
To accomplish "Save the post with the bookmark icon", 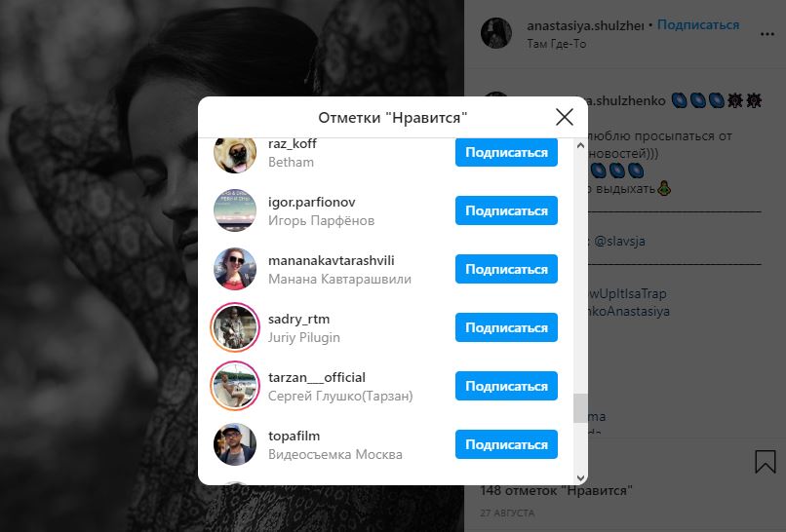I will pos(765,462).
